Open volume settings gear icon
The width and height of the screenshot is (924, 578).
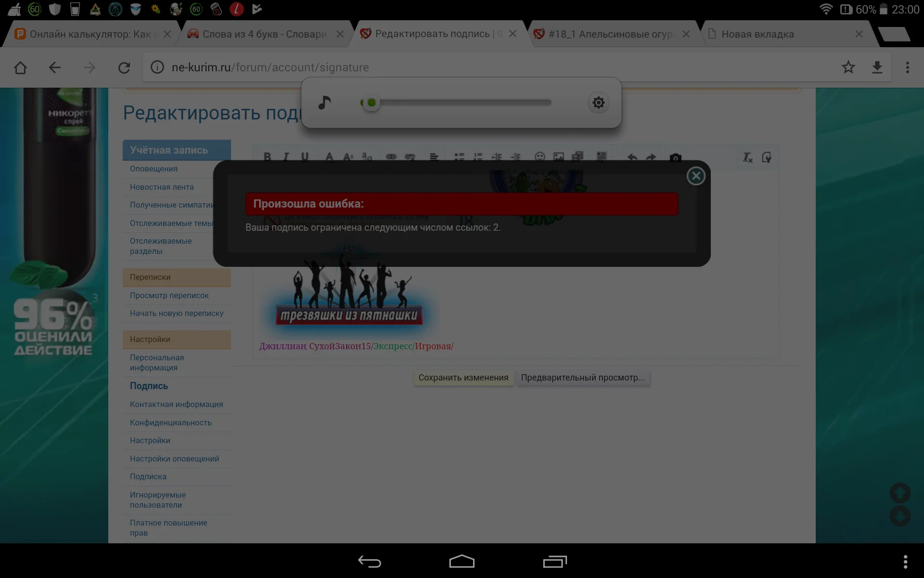point(598,103)
